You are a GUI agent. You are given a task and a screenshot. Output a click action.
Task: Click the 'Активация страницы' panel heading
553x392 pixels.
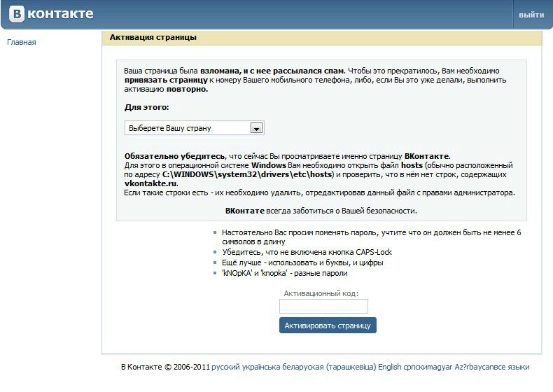coord(153,37)
